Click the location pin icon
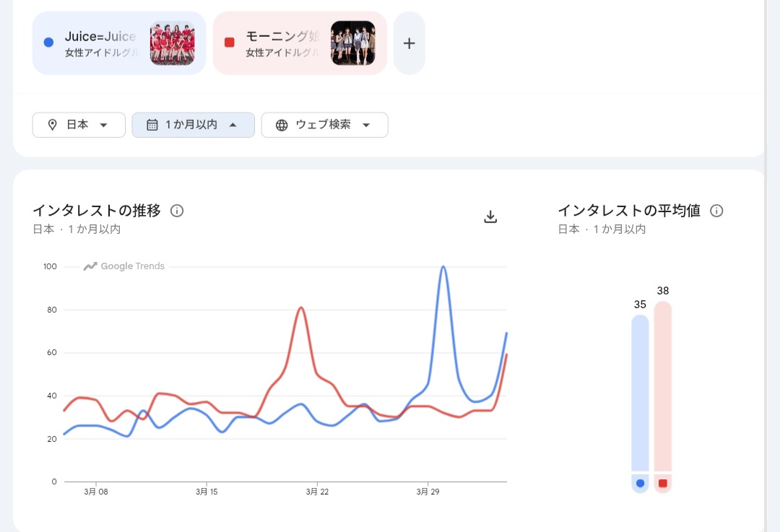Viewport: 780px width, 532px height. (52, 125)
